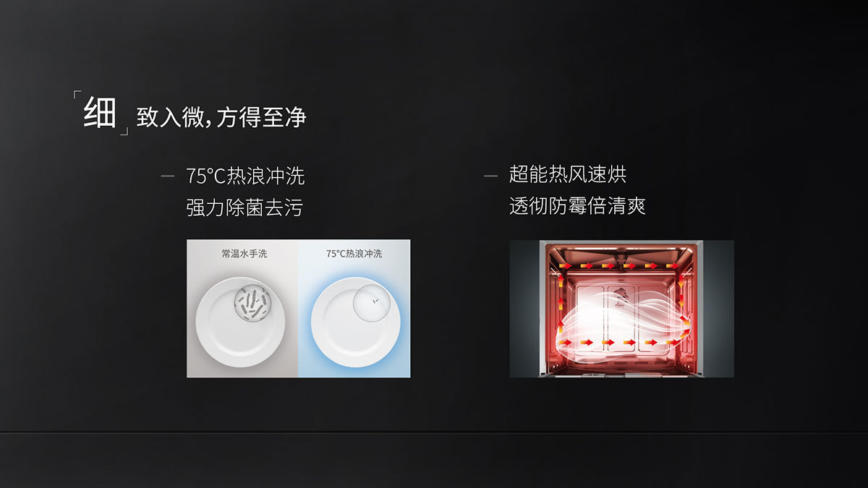
Task: Click the 常温水手洗 label above the plate
Action: click(244, 254)
